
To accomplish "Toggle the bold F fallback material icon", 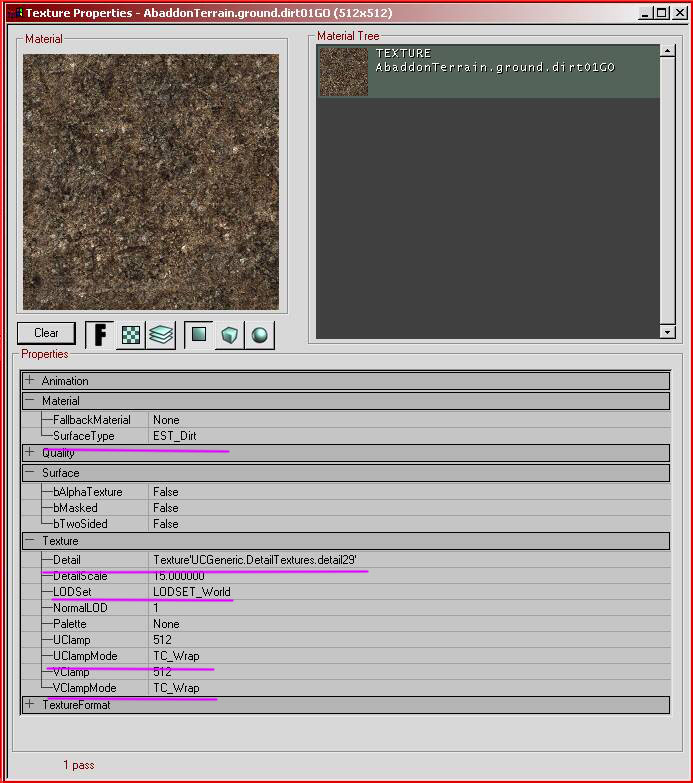I will [x=100, y=335].
